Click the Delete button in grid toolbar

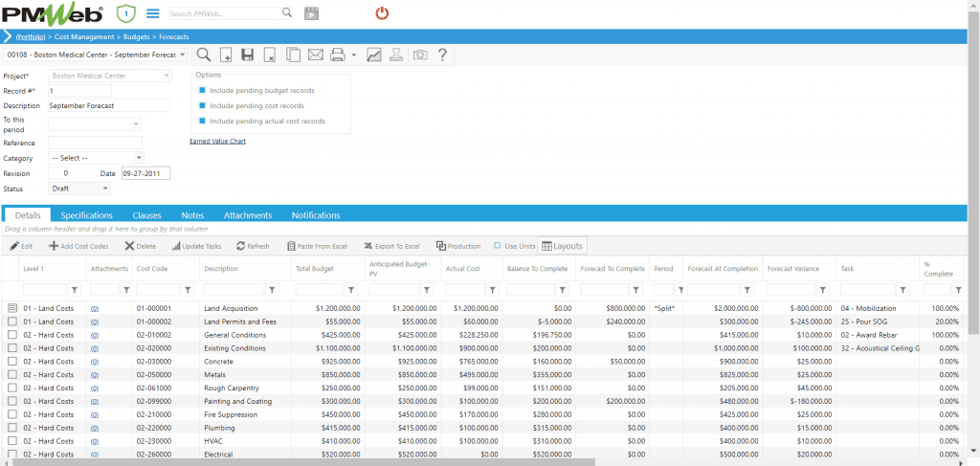click(140, 246)
